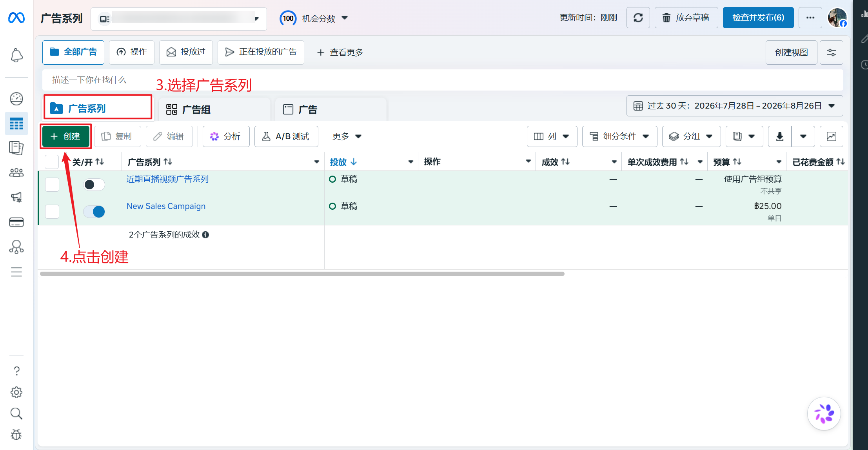Screen dimensions: 868x450
Task: Open the billing credit card icon
Action: (x=16, y=222)
